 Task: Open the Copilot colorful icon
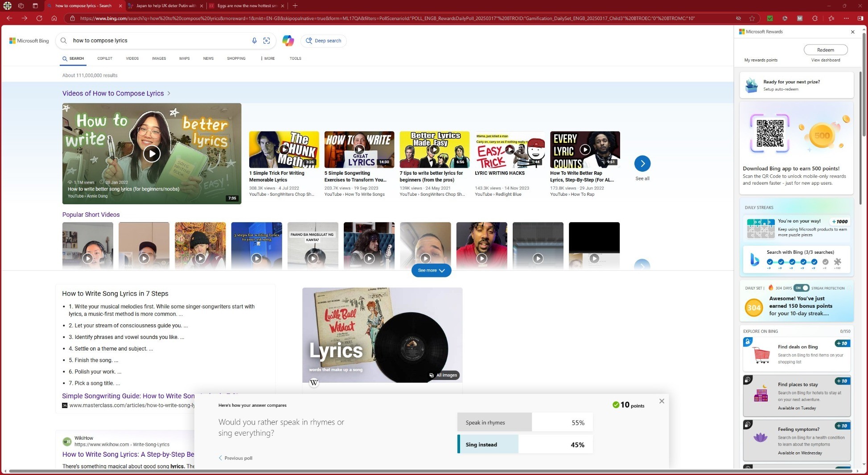pos(288,41)
